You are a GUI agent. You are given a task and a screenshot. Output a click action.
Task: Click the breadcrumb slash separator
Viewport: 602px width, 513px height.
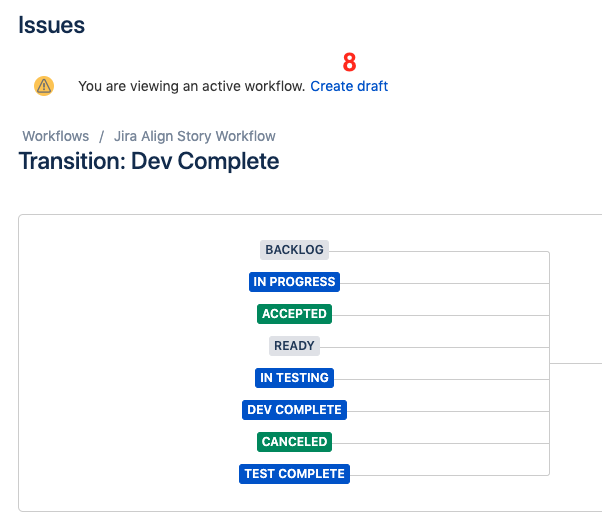tap(101, 136)
